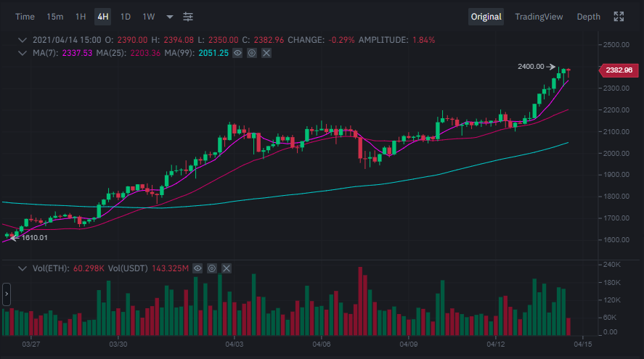Choose the 1D interval button
Image resolution: width=644 pixels, height=359 pixels.
pos(126,17)
